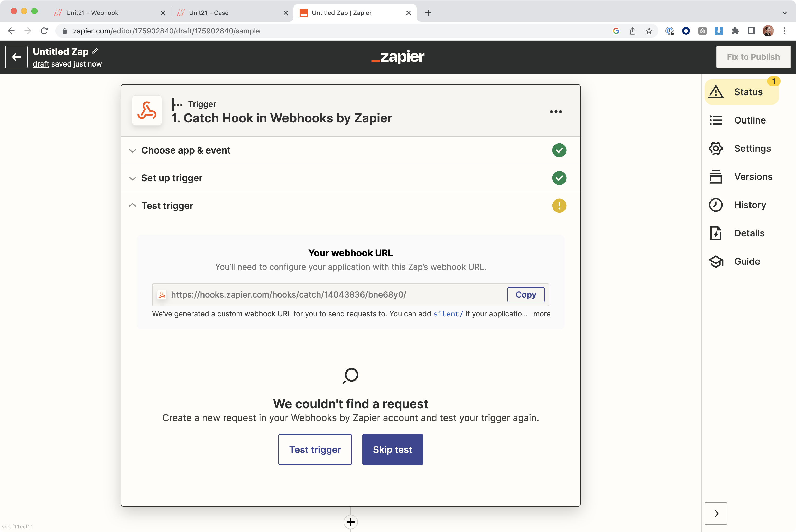This screenshot has height=532, width=796.
Task: Expand the Choose app & event section
Action: (185, 150)
